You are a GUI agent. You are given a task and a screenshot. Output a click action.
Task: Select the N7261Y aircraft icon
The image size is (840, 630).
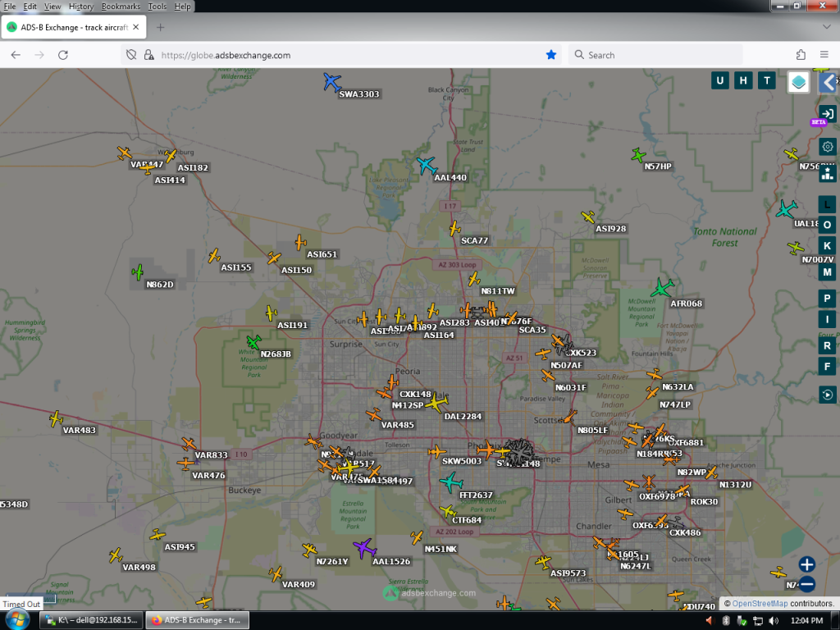(309, 550)
